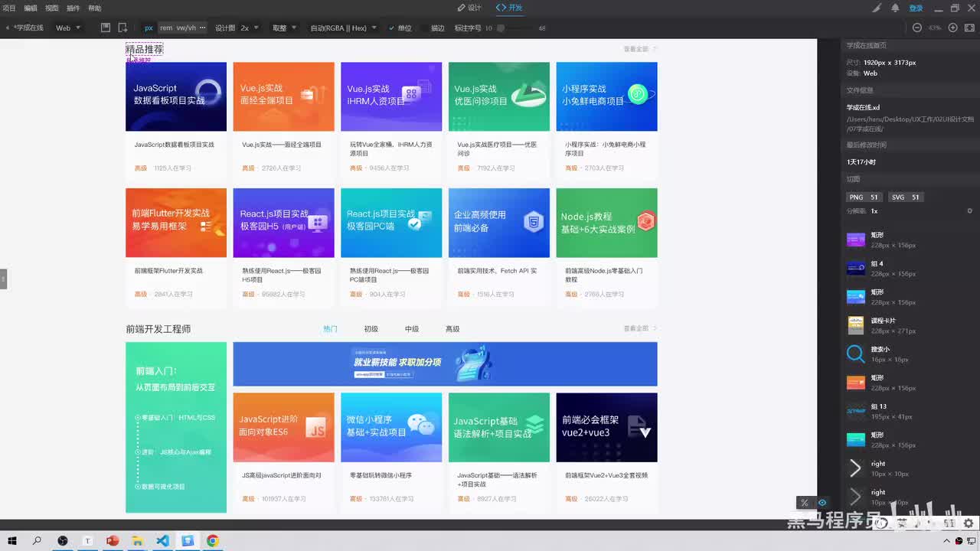
Task: Open the 编辑 menu
Action: click(x=31, y=8)
